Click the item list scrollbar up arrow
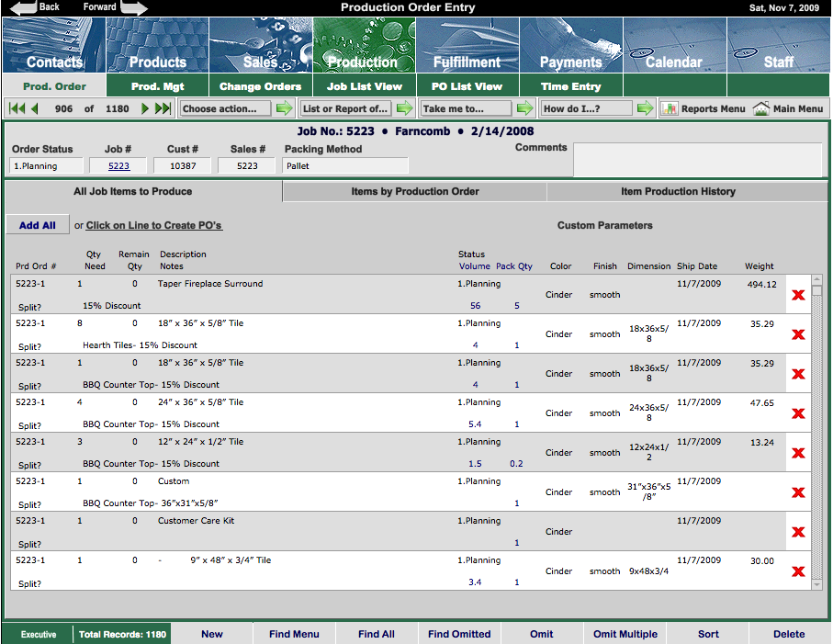 pos(816,280)
